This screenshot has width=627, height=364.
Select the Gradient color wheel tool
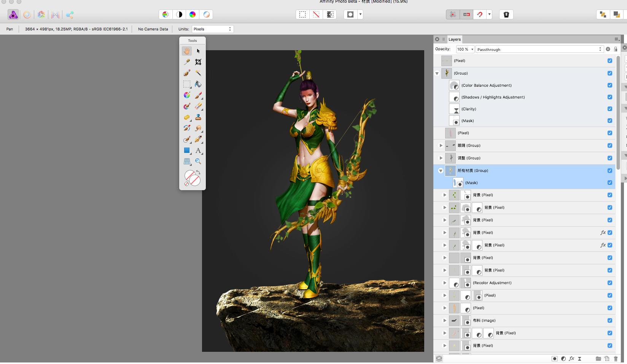[x=187, y=95]
